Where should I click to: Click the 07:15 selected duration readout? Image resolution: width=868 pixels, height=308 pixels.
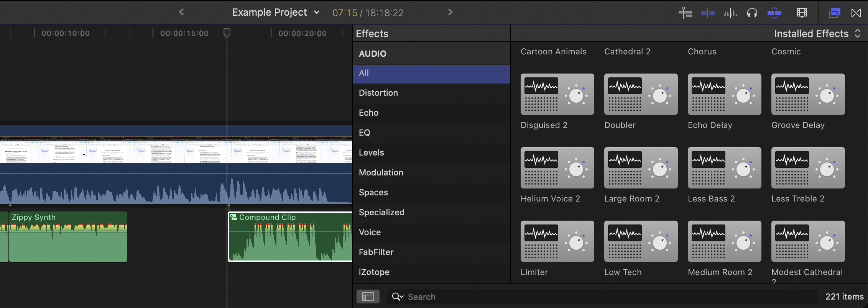345,13
